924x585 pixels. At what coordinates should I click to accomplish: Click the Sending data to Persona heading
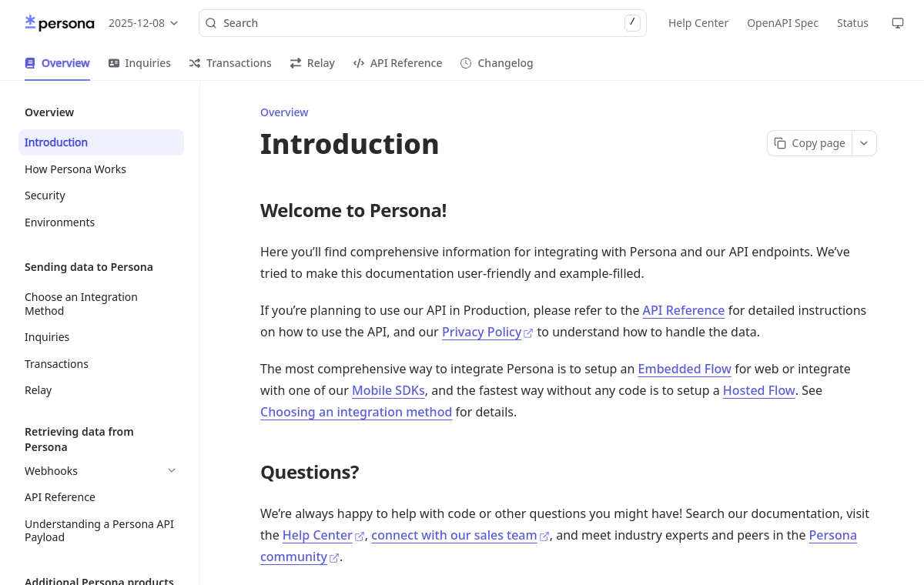coord(89,267)
